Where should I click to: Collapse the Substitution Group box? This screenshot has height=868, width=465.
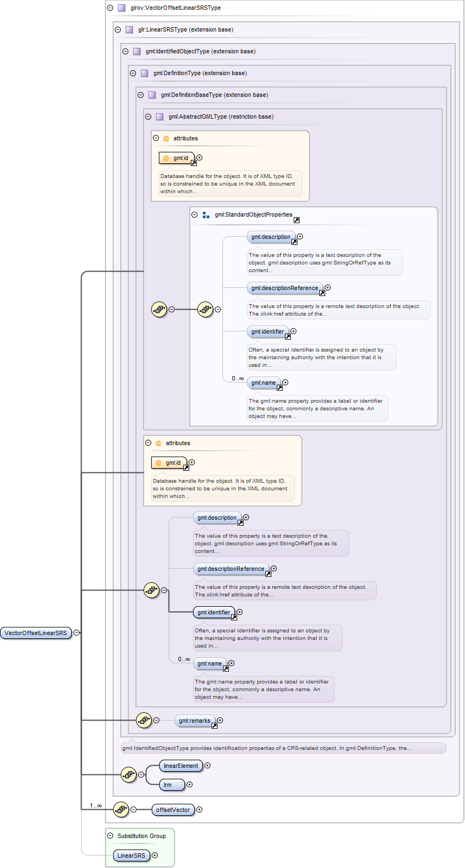point(110,836)
